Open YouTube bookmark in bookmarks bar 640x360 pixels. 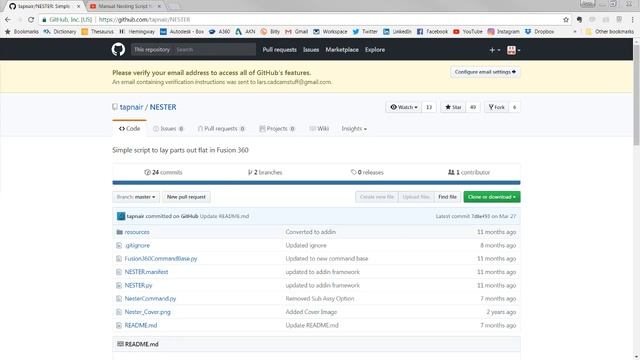point(468,31)
